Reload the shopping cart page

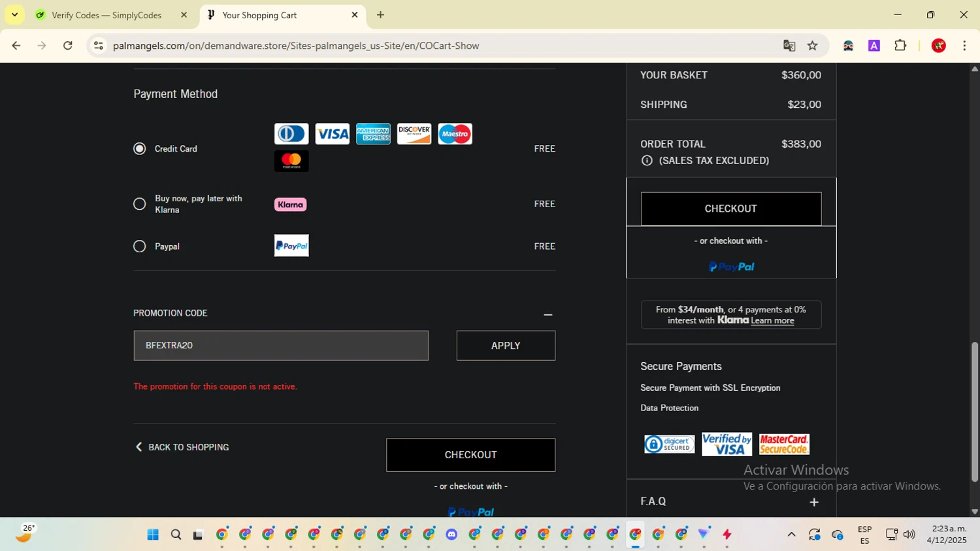coord(67,46)
